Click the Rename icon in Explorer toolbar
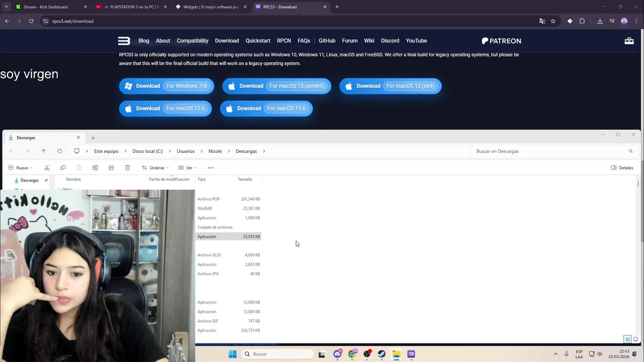The width and height of the screenshot is (644, 362). tap(95, 167)
